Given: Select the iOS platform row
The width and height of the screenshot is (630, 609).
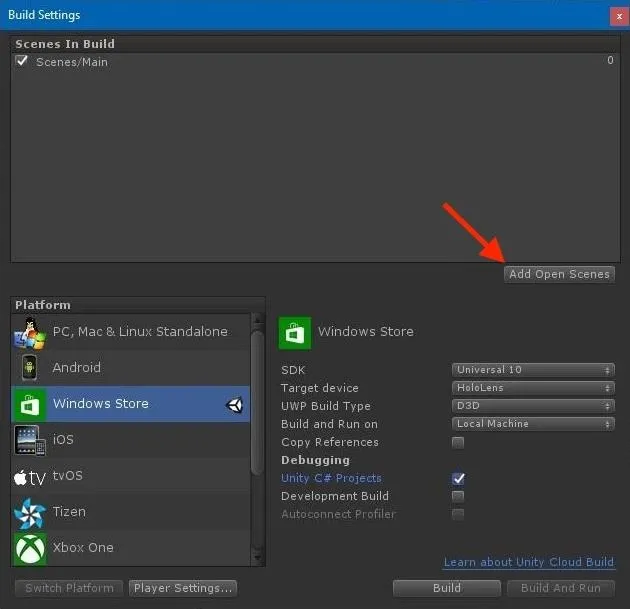Looking at the screenshot, I should 131,440.
